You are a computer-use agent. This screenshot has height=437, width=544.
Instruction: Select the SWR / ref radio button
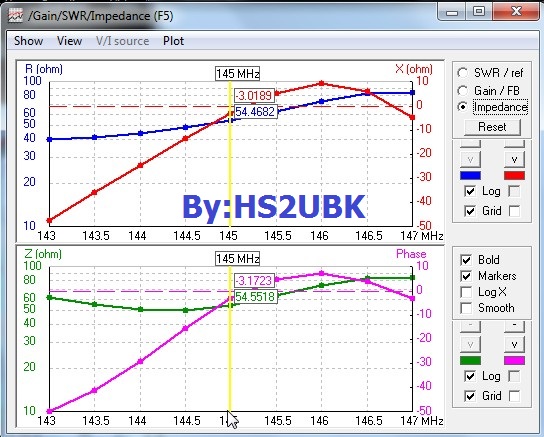pos(462,73)
